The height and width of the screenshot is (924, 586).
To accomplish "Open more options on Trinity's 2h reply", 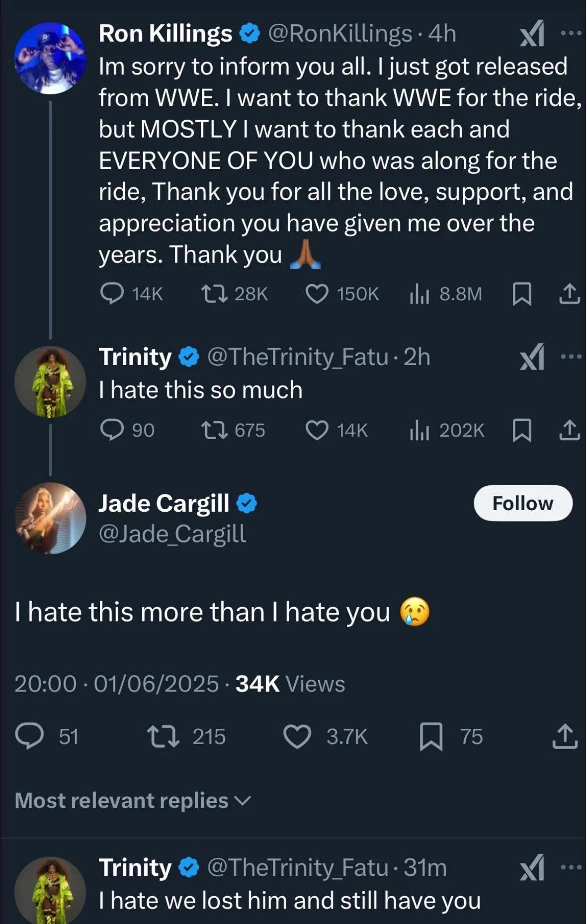I will [571, 357].
